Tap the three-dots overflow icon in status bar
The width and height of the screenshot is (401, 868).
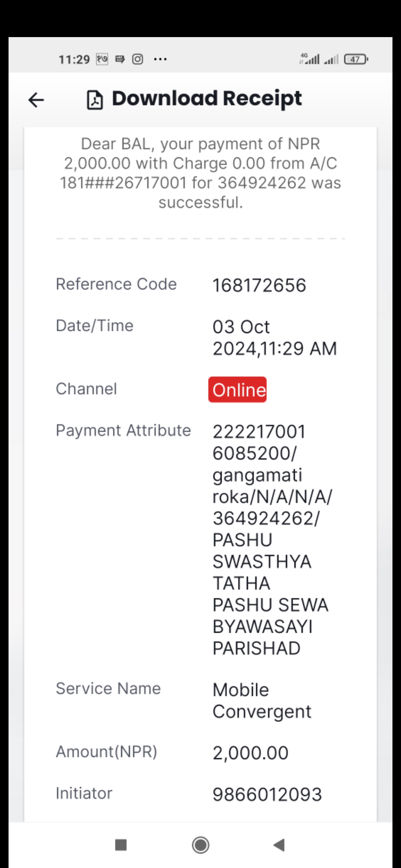(x=160, y=59)
